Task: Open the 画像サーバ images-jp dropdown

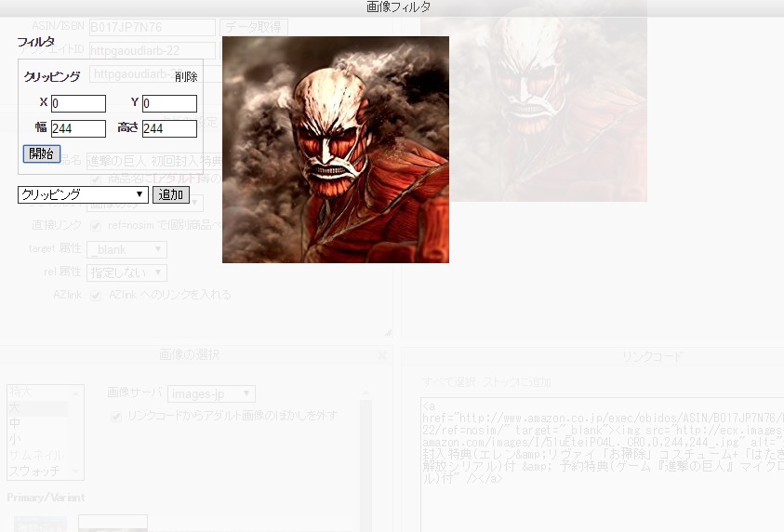Action: [211, 394]
